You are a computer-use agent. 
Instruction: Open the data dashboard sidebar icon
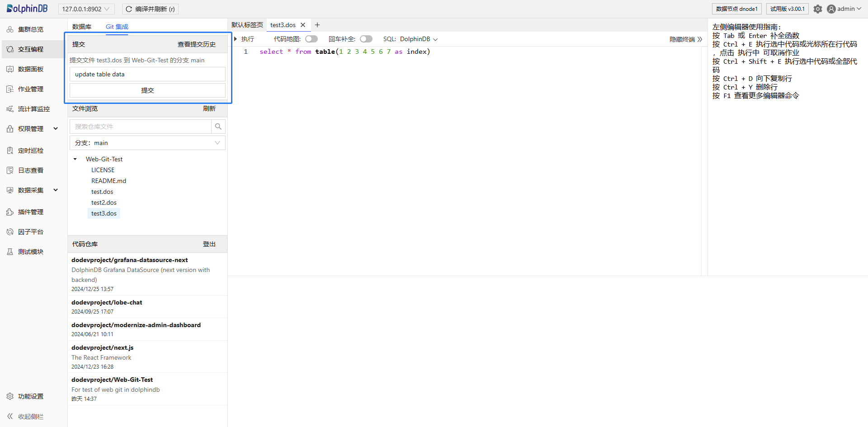point(10,69)
